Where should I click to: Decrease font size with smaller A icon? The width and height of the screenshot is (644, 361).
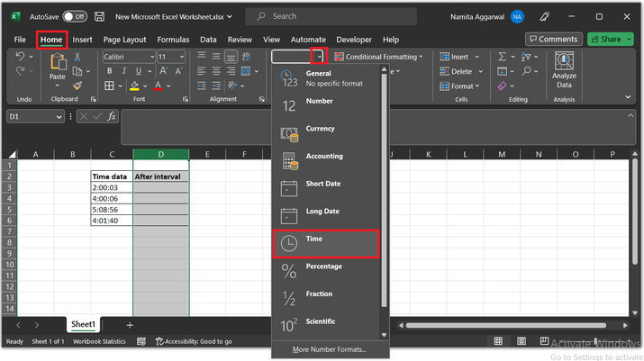click(178, 71)
